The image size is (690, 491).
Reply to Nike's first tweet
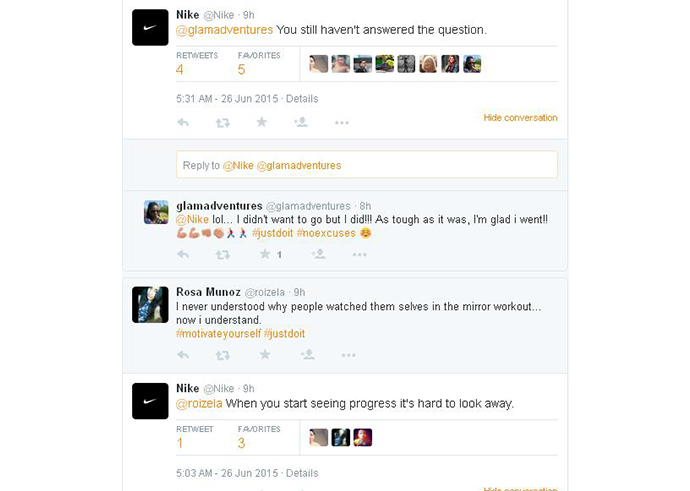pos(183,122)
